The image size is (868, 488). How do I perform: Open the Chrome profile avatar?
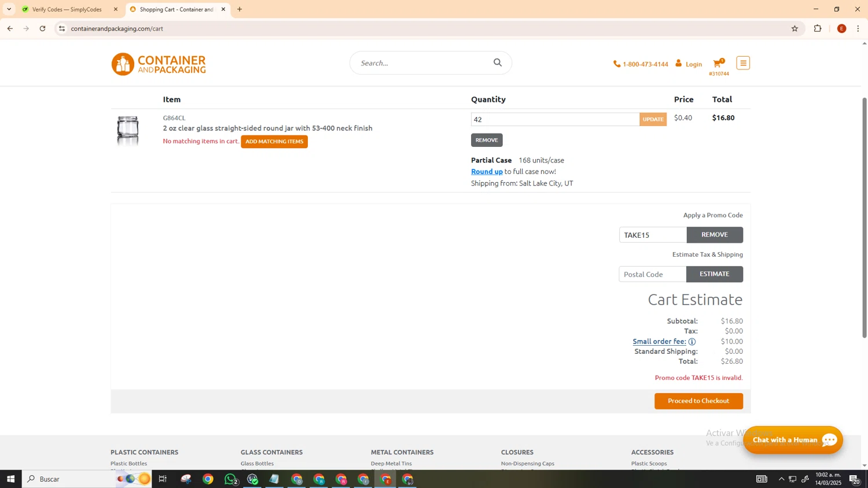tap(842, 28)
